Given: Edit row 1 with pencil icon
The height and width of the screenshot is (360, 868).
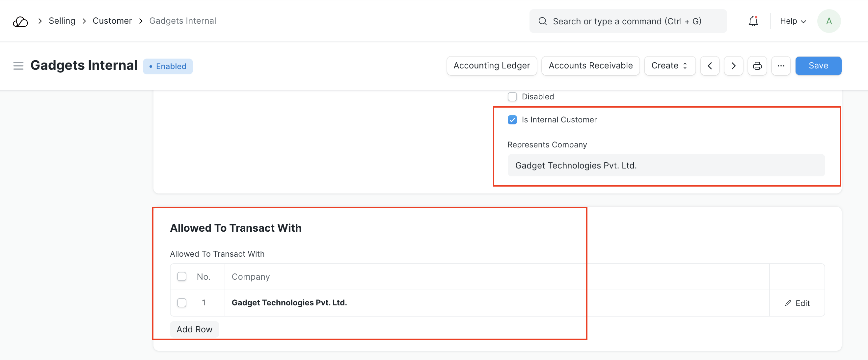Looking at the screenshot, I should tap(797, 303).
